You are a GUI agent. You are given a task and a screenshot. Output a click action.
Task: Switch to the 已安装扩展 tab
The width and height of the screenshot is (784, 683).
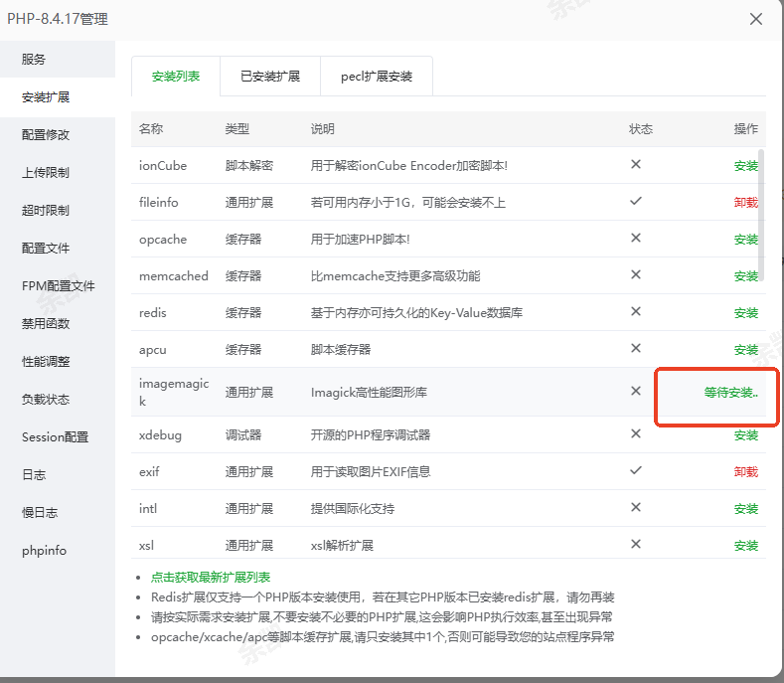tap(270, 77)
